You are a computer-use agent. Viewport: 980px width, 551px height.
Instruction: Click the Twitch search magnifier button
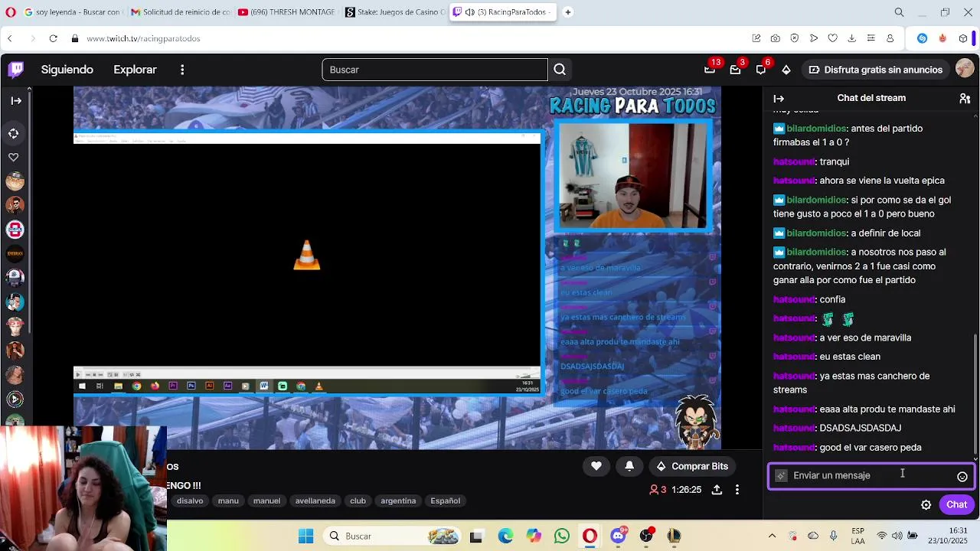(x=560, y=70)
